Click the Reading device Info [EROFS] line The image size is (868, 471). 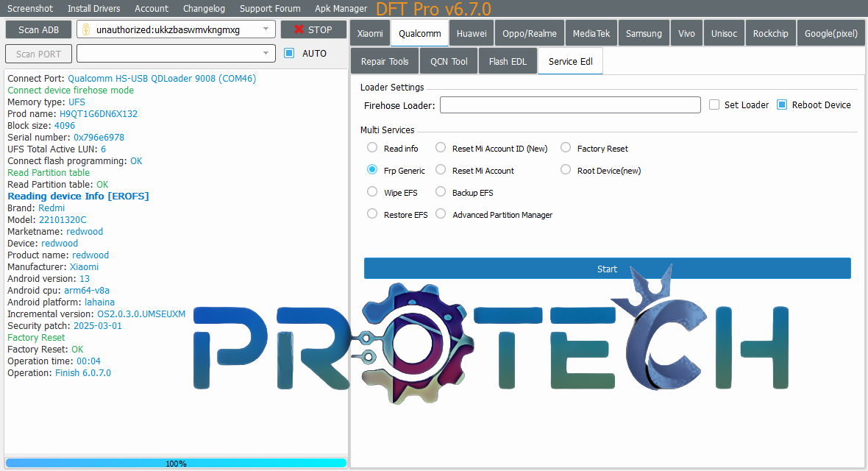[78, 196]
